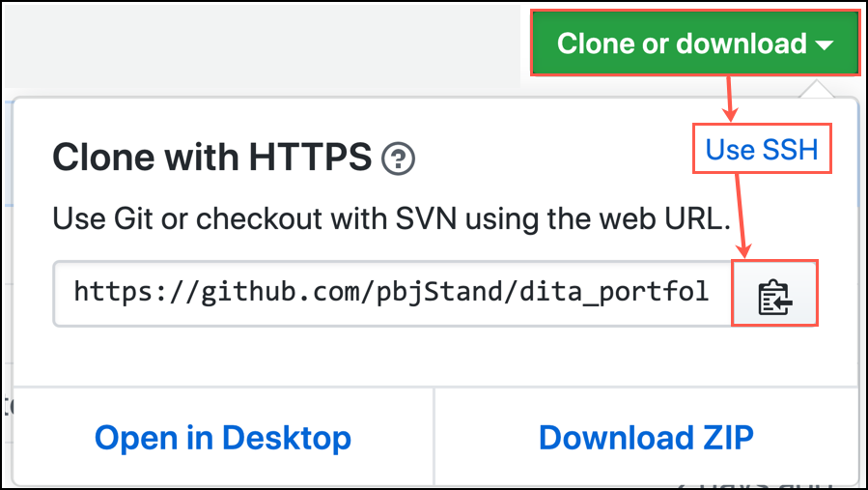Switch to the Use SSH option

(762, 150)
